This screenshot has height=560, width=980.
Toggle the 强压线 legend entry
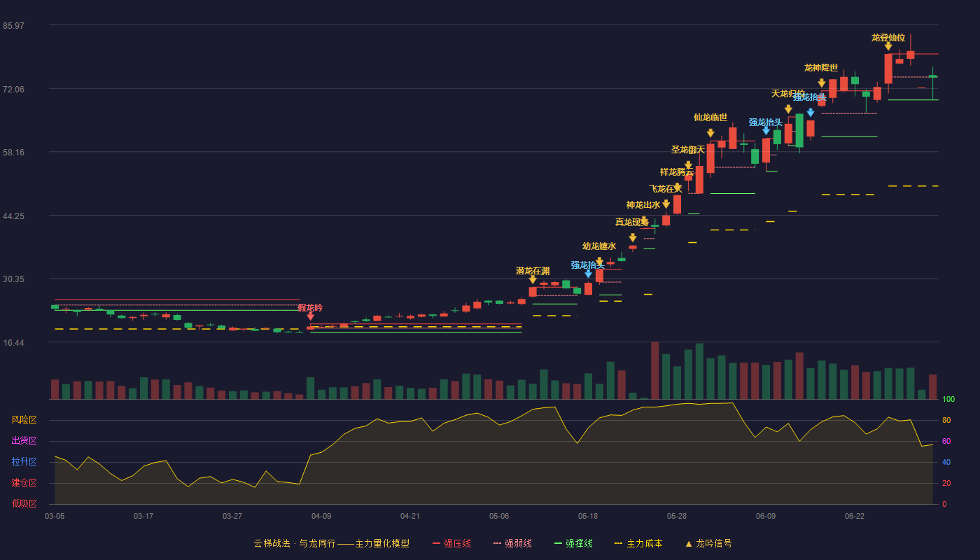451,543
